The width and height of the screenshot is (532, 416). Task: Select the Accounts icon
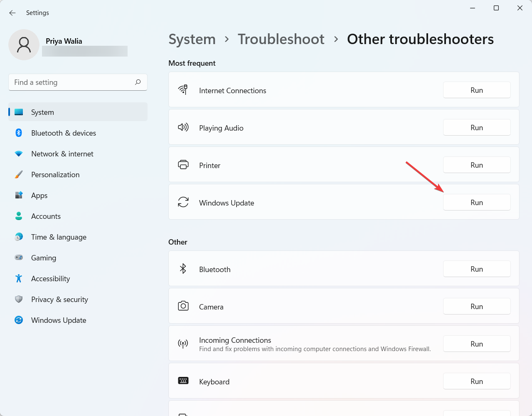[19, 216]
